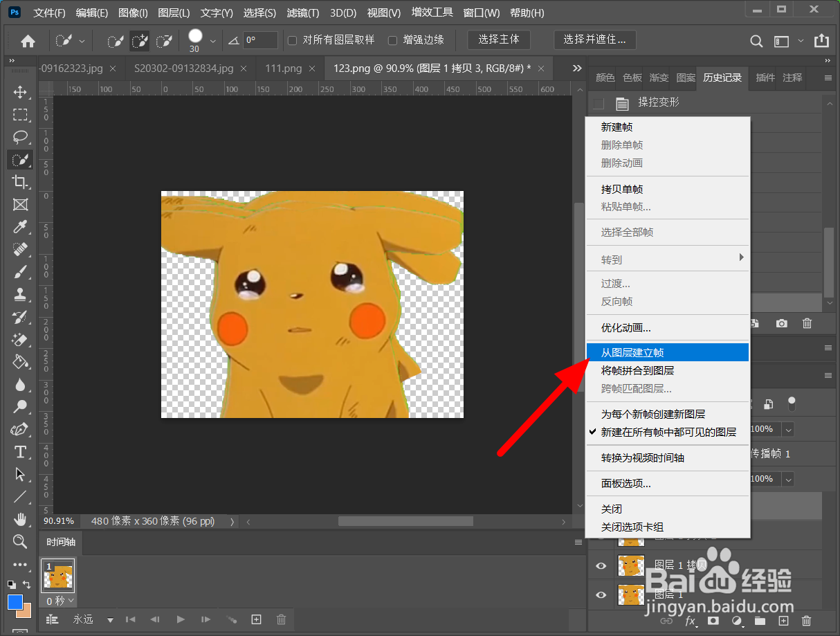Swap foreground and background colors
This screenshot has width=840, height=636.
(x=27, y=585)
